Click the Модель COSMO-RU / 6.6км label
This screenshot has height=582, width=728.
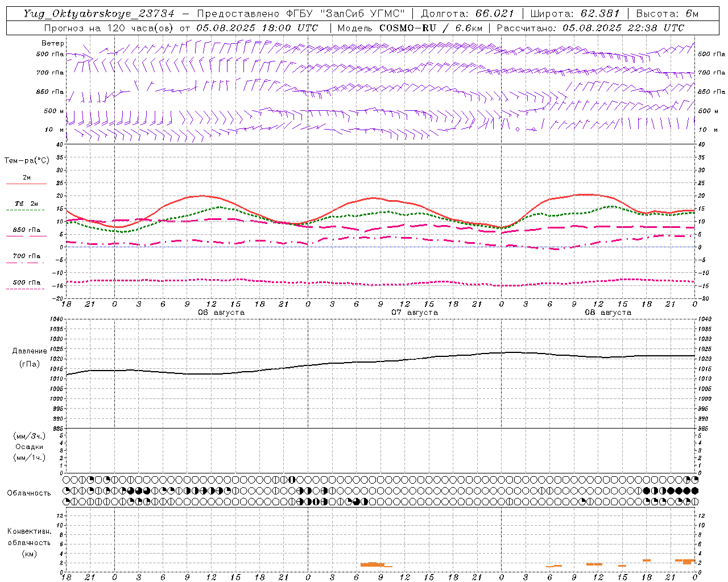tap(409, 28)
